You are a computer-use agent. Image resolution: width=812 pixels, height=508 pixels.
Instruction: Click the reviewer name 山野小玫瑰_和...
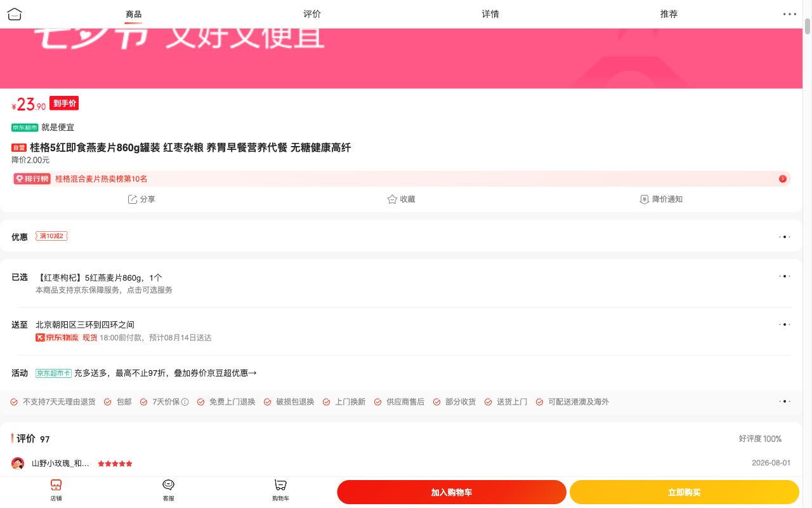click(61, 464)
